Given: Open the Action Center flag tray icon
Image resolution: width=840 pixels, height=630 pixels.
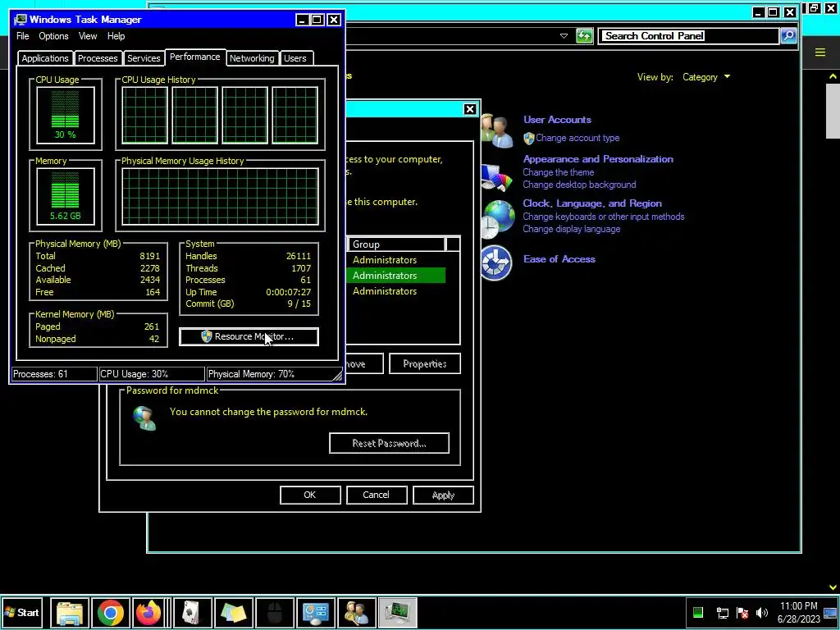Looking at the screenshot, I should pos(742,612).
